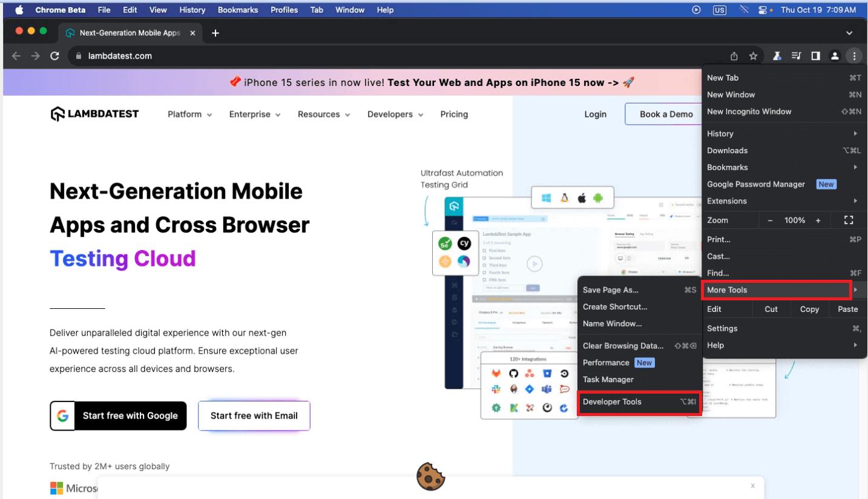
Task: Expand the Enterprise navigation dropdown
Action: click(x=255, y=114)
